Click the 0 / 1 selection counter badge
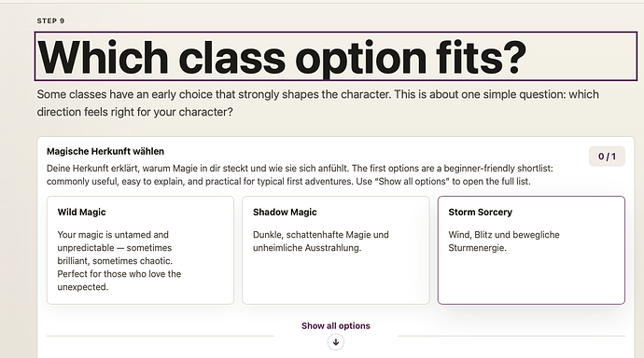644x358 pixels. (x=607, y=157)
